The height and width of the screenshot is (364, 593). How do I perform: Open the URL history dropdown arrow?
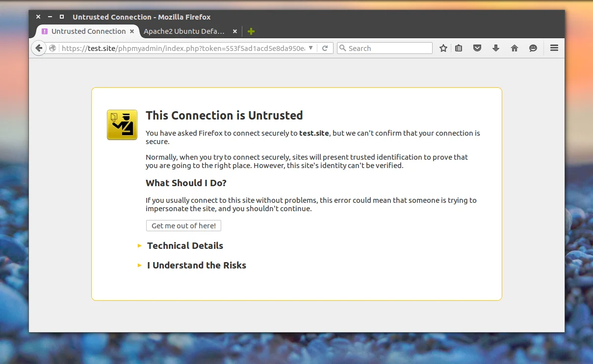[x=310, y=48]
